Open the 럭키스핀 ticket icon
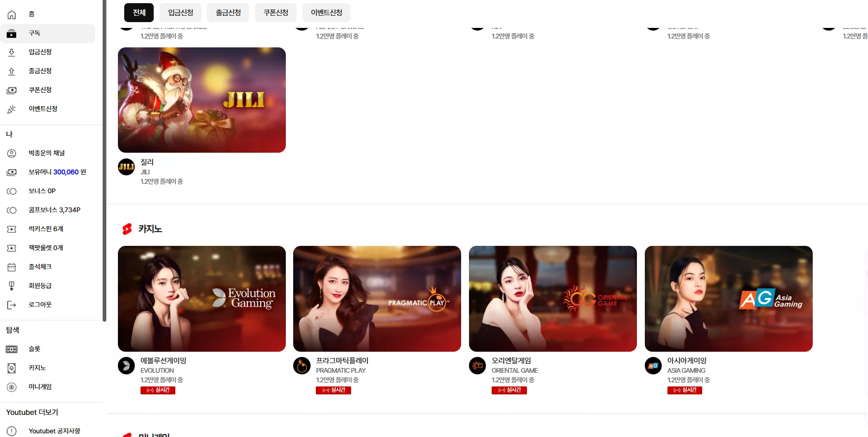Image resolution: width=868 pixels, height=437 pixels. [x=12, y=229]
